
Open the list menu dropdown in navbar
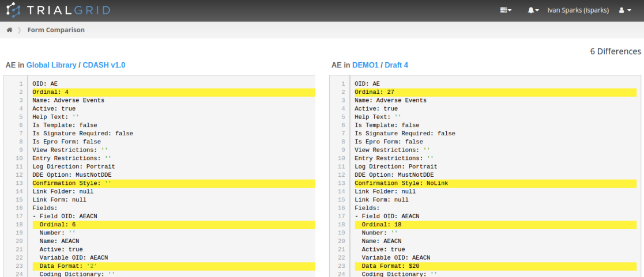(x=506, y=10)
